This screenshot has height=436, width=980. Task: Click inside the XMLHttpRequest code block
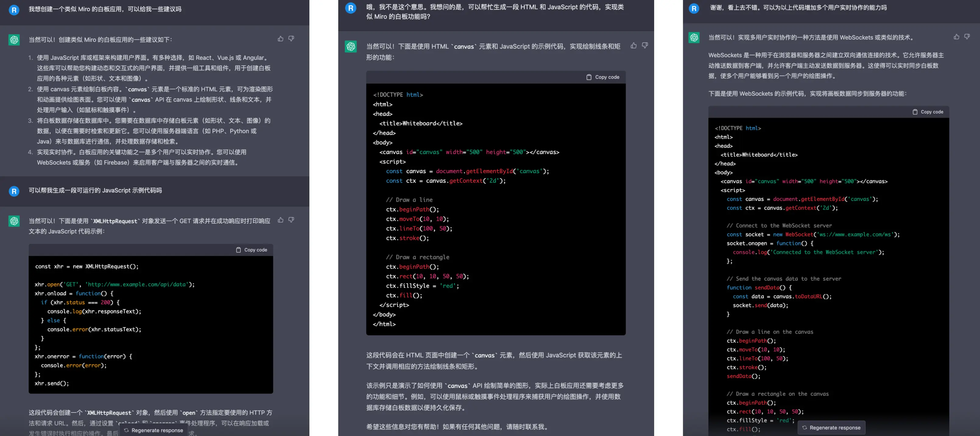(x=151, y=324)
